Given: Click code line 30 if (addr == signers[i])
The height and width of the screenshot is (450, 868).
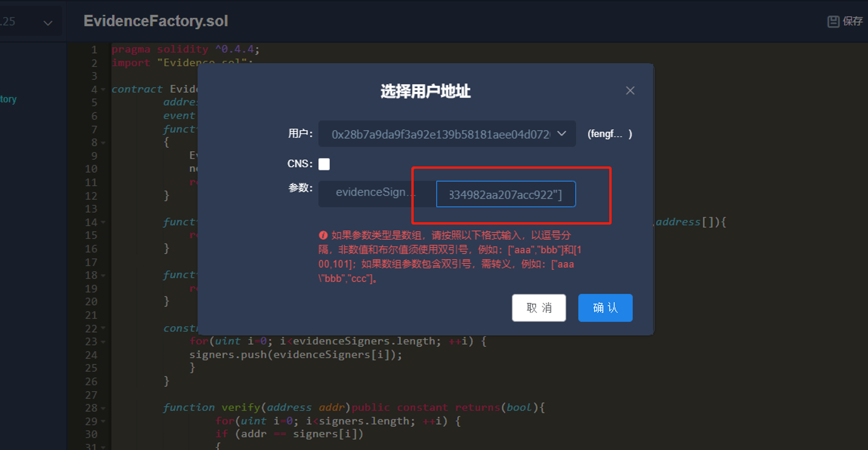Looking at the screenshot, I should coord(290,434).
